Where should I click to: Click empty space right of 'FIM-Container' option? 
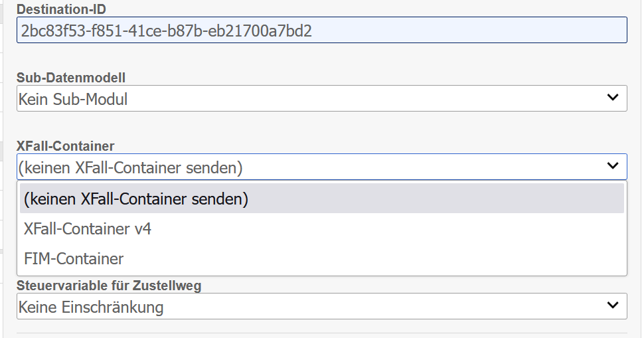click(372, 258)
